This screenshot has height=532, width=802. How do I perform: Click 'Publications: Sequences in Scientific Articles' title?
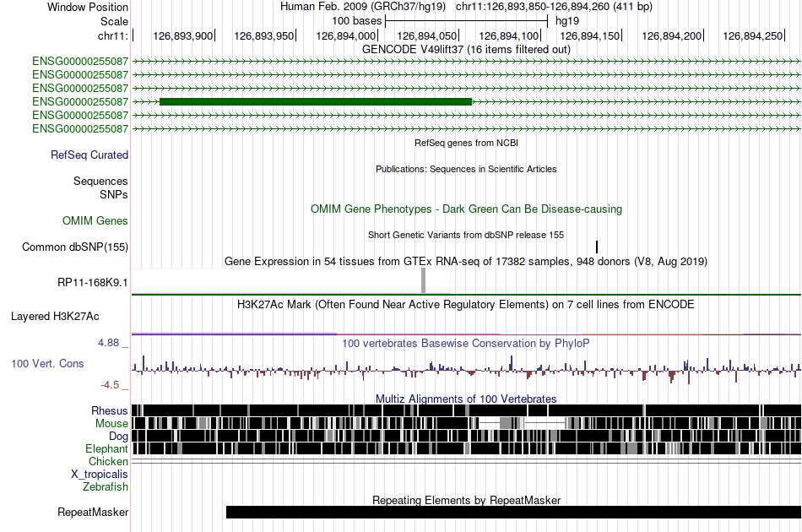click(x=466, y=169)
